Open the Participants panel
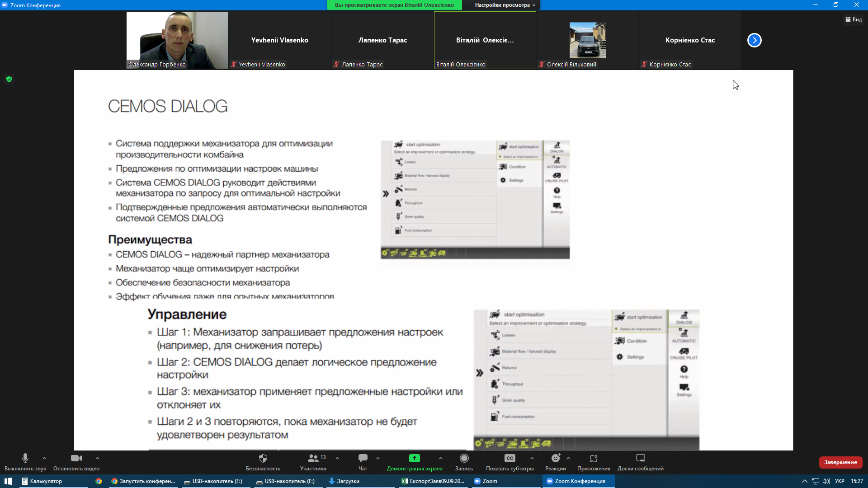This screenshot has height=488, width=868. [x=313, y=462]
